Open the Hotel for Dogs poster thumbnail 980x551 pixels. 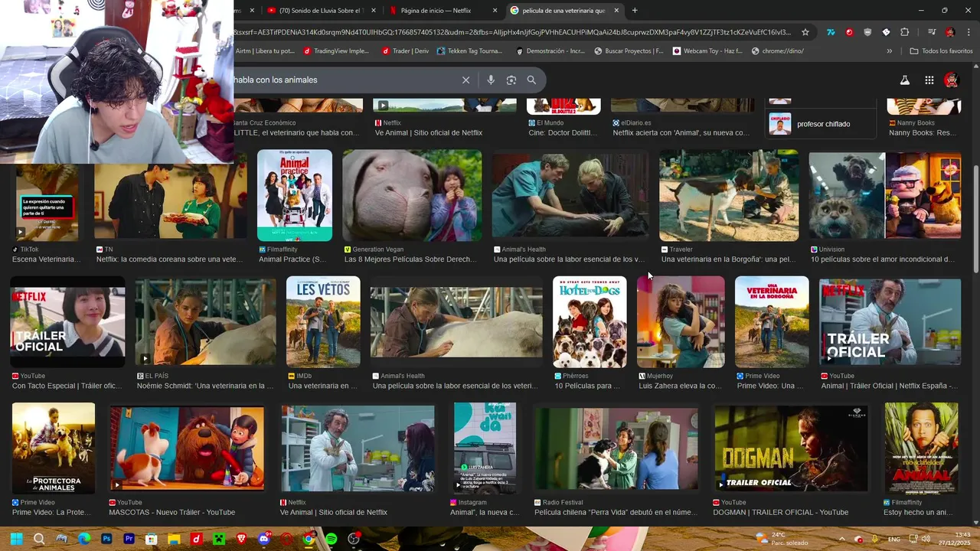590,321
